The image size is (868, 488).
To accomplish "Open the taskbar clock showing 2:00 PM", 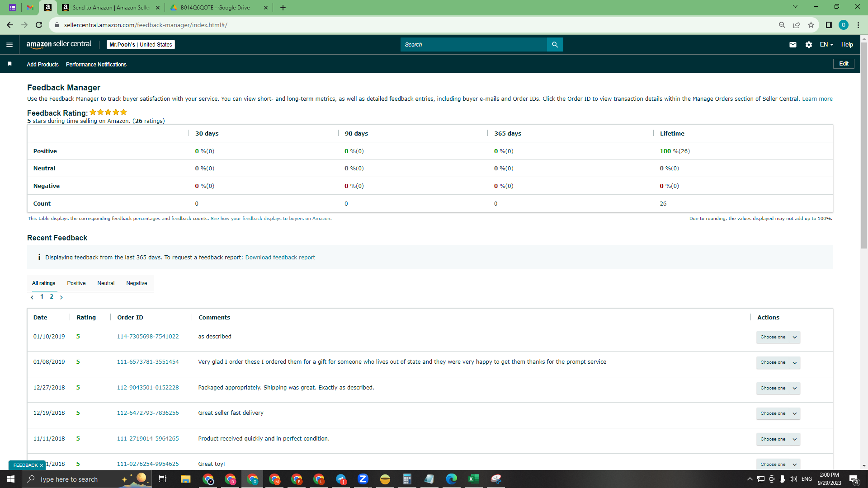I will pyautogui.click(x=829, y=479).
